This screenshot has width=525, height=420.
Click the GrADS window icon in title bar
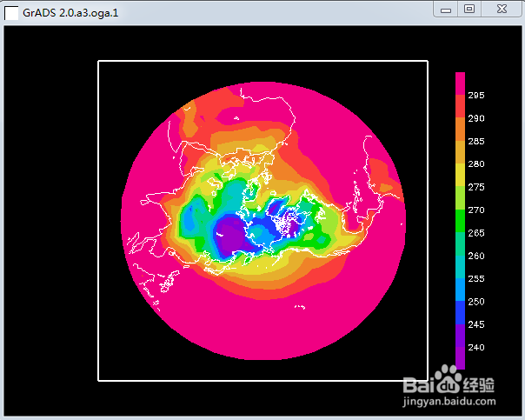[11, 13]
